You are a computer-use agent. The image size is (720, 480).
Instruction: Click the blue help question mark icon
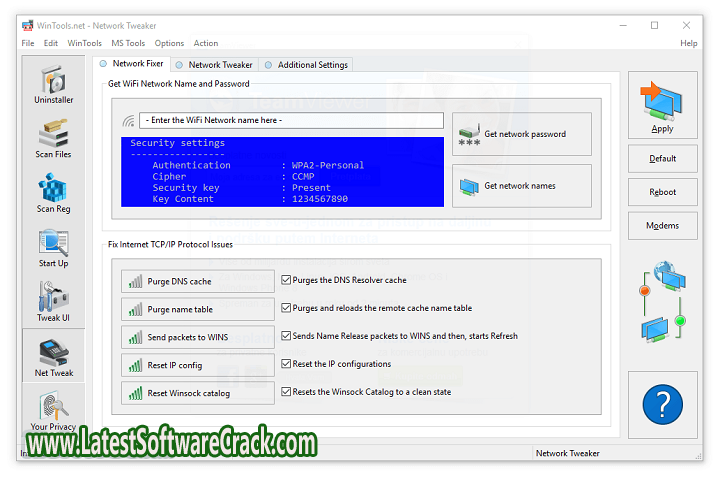662,404
